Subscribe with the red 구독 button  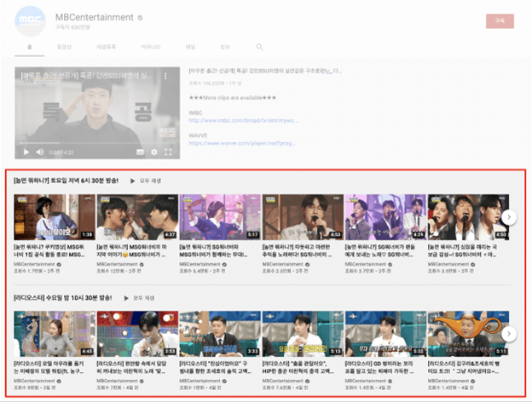tap(500, 21)
